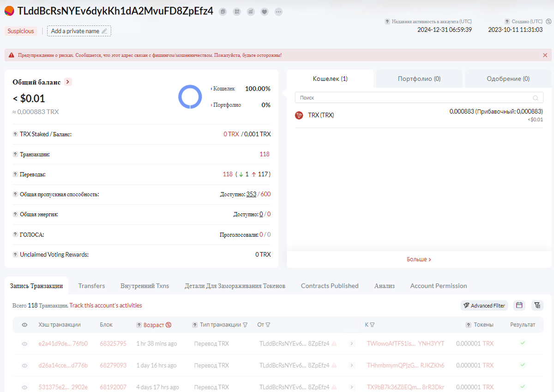554x392 pixels.
Task: Toggle eye icon for transaction e2a41d9de
Action: [x=25, y=344]
